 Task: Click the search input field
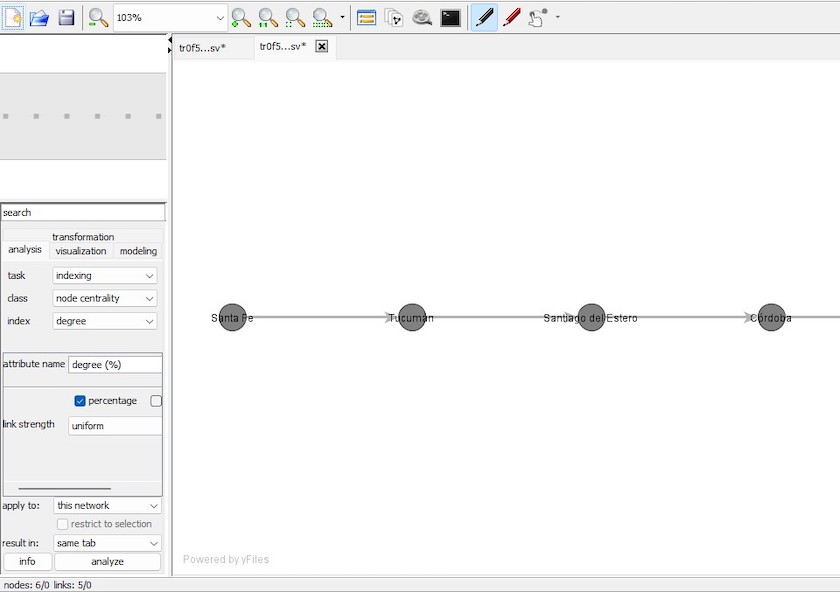[83, 212]
